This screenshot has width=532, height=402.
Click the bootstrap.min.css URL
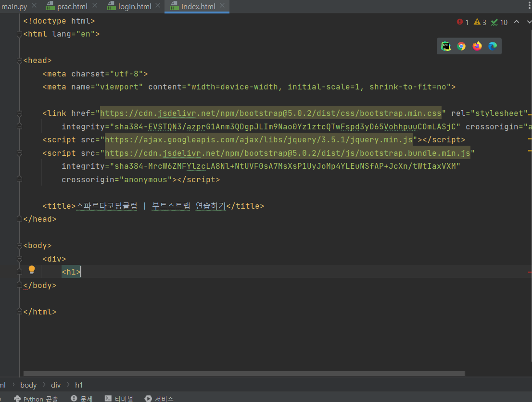click(x=270, y=113)
